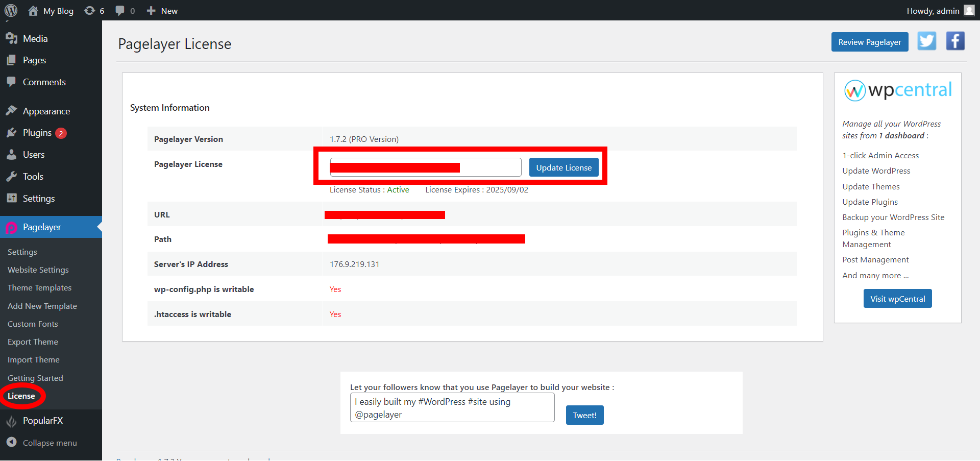Open Theme Templates submenu item
The height and width of the screenshot is (461, 980).
[x=40, y=288]
